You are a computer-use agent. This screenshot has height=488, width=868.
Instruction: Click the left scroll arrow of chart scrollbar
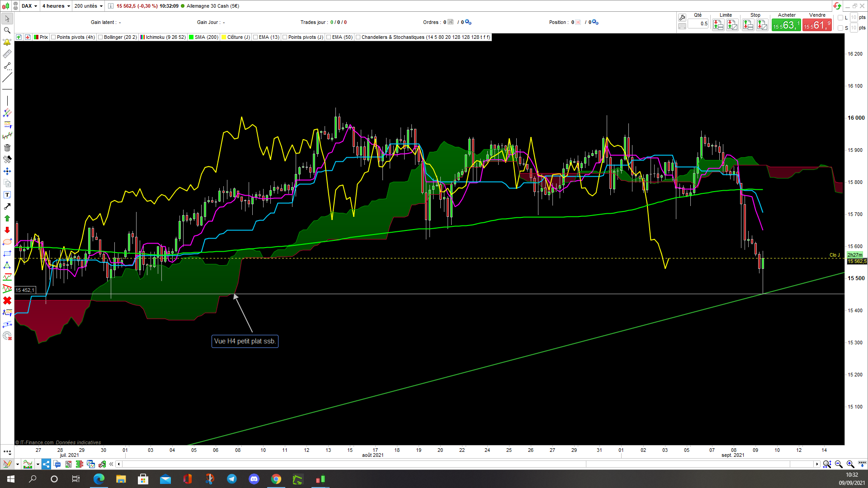click(x=118, y=464)
